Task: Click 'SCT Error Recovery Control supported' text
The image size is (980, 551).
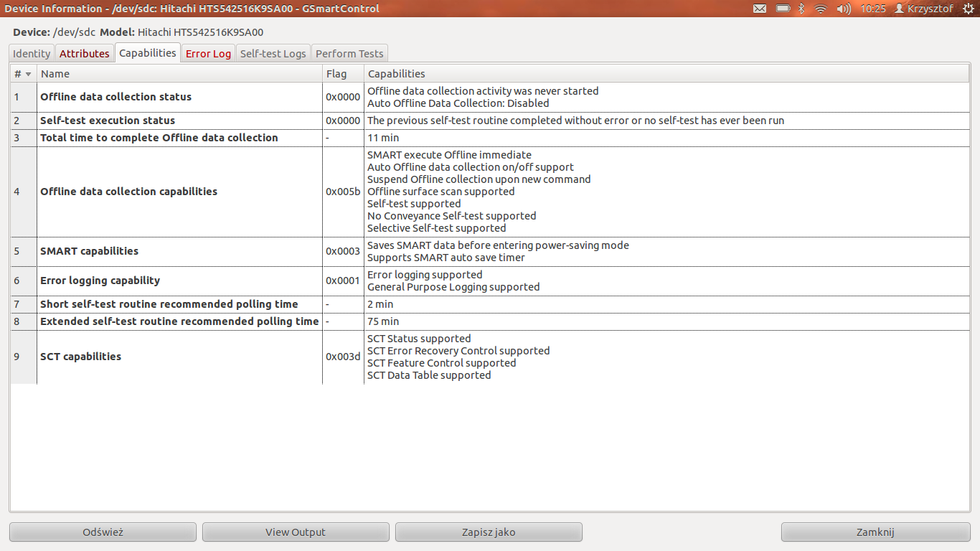Action: 459,351
